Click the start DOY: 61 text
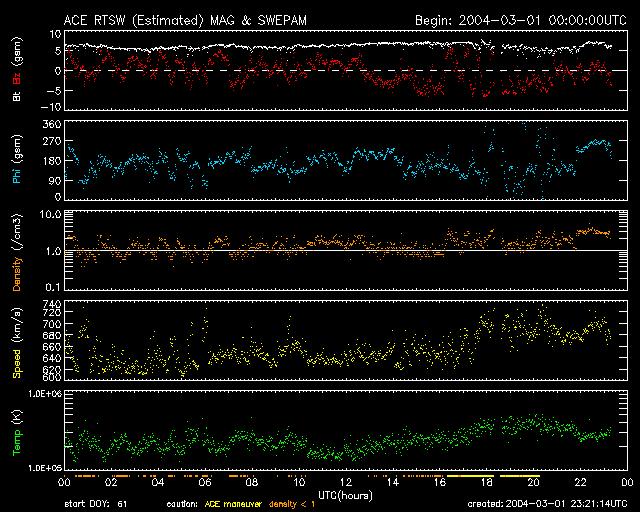Screen dimensions: 640x512 [97, 503]
